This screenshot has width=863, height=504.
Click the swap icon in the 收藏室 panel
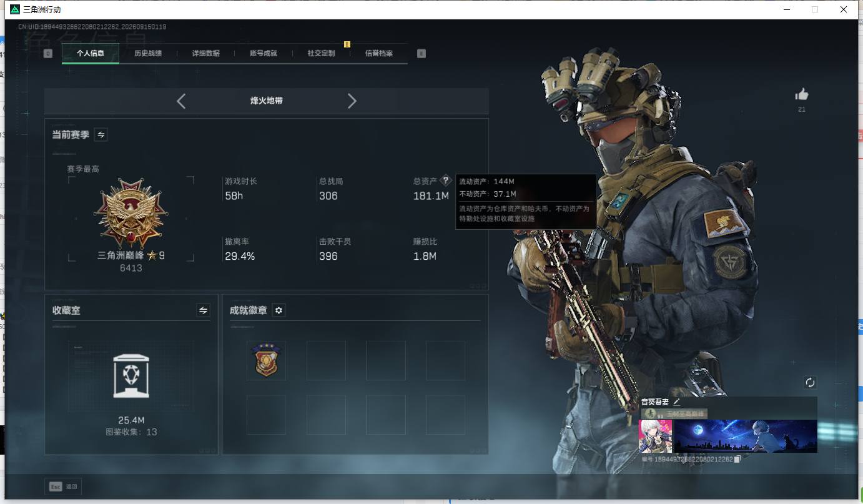[x=203, y=310]
